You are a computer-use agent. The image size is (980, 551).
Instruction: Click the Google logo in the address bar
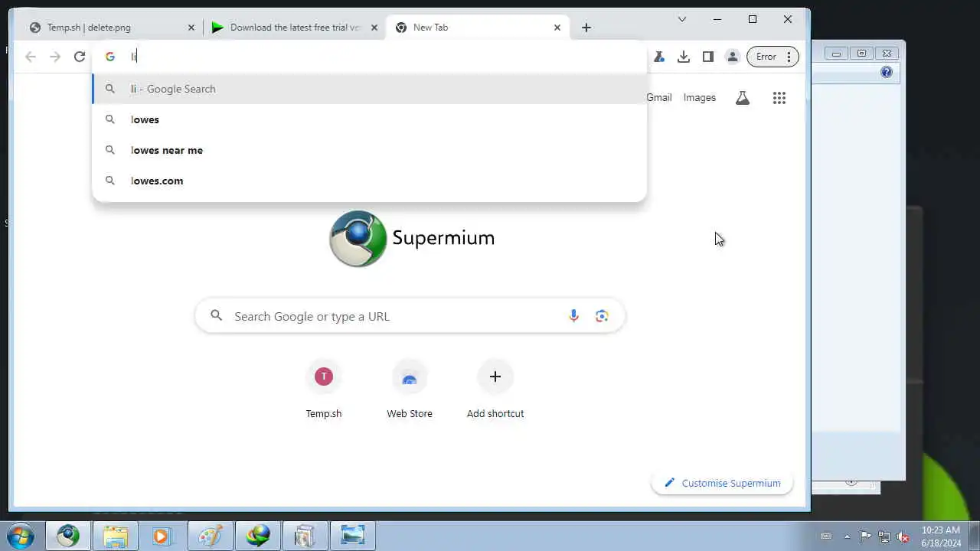click(x=110, y=57)
